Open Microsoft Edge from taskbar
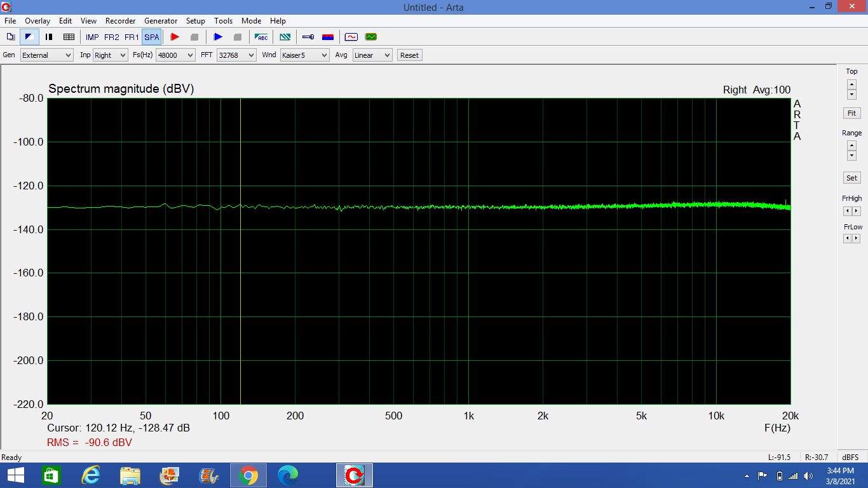 pos(288,475)
